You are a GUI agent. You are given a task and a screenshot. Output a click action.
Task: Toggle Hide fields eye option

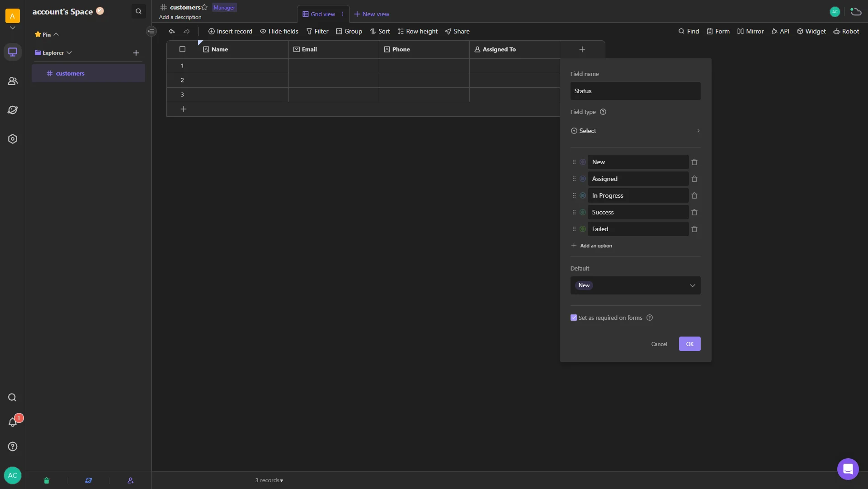point(279,31)
